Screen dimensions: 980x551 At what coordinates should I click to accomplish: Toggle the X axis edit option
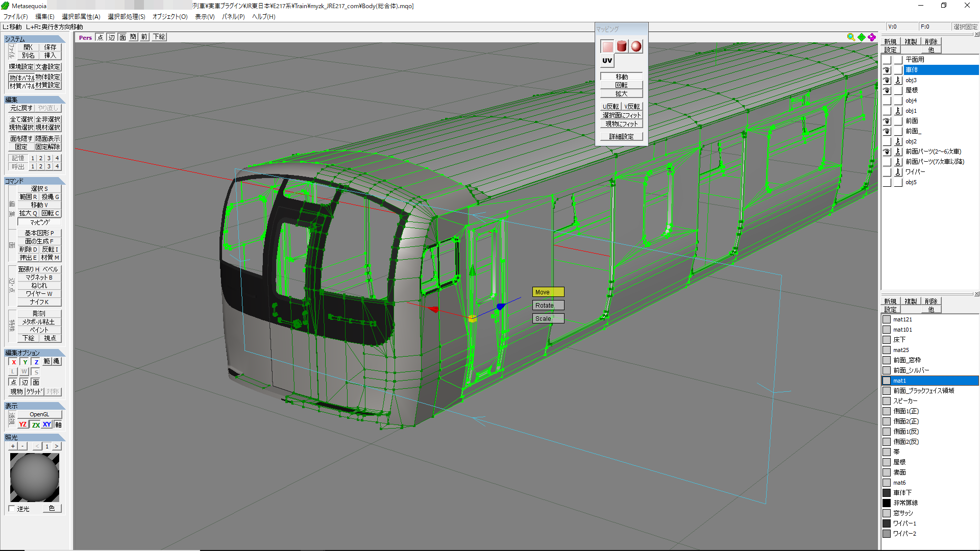click(x=14, y=362)
